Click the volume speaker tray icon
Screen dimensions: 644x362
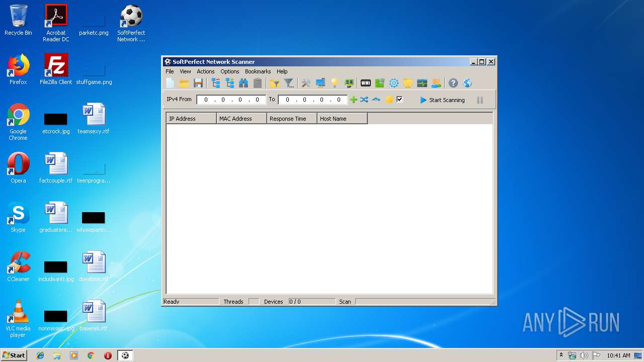coord(584,355)
